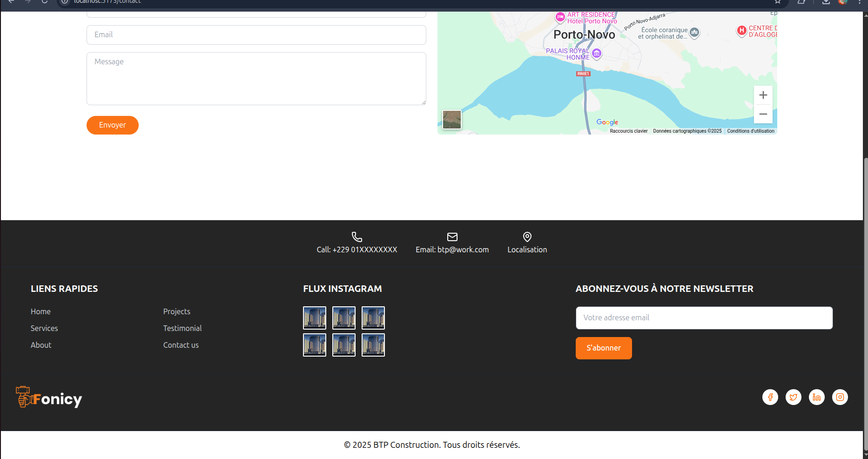Open the Instagram social icon
Viewport: 868px width, 459px height.
coord(840,397)
